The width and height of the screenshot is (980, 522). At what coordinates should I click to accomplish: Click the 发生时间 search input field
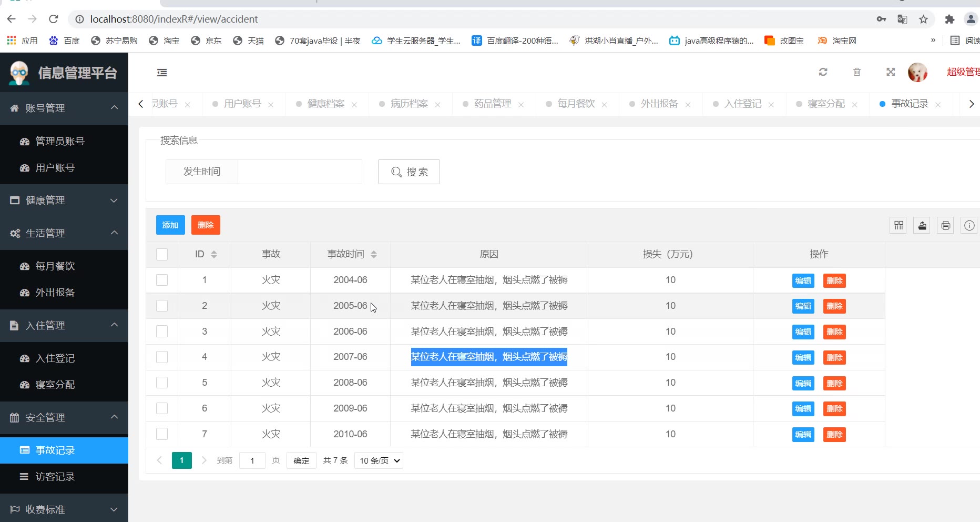coord(300,172)
